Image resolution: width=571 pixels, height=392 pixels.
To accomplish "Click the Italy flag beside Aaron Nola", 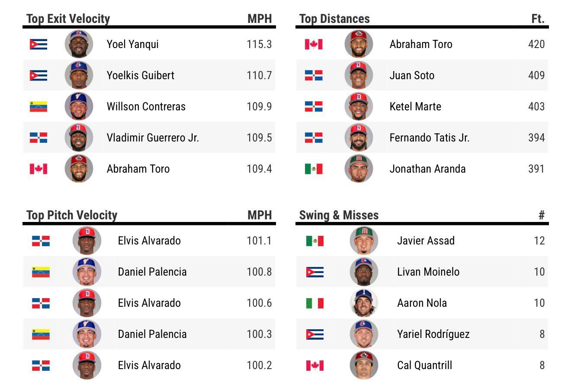I will [315, 303].
